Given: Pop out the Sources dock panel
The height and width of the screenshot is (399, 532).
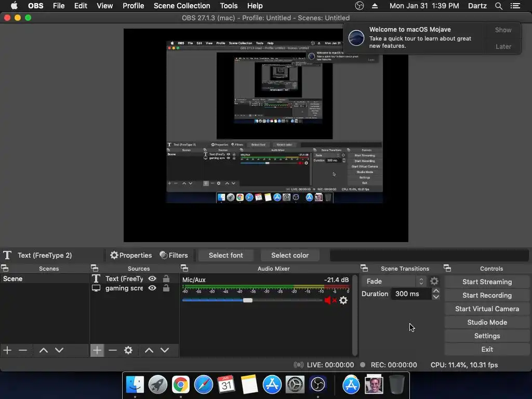Looking at the screenshot, I should tap(95, 269).
